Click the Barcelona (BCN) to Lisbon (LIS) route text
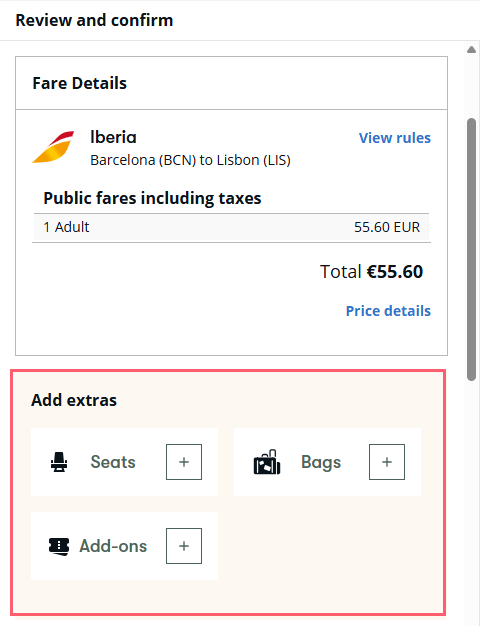This screenshot has height=626, width=480. pos(190,160)
